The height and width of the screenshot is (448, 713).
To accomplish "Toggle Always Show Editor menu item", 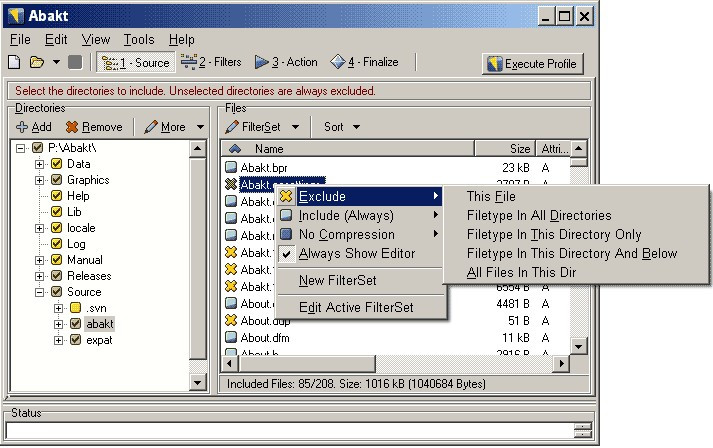I will 360,253.
